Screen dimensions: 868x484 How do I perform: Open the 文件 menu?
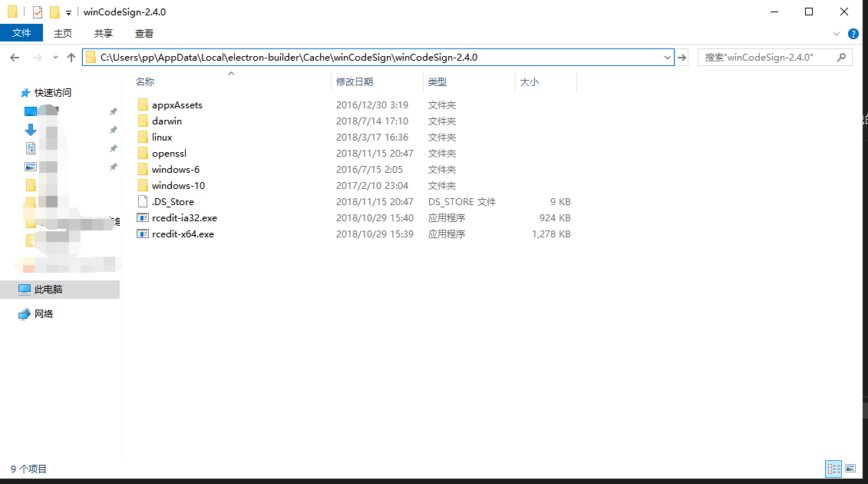click(x=21, y=33)
